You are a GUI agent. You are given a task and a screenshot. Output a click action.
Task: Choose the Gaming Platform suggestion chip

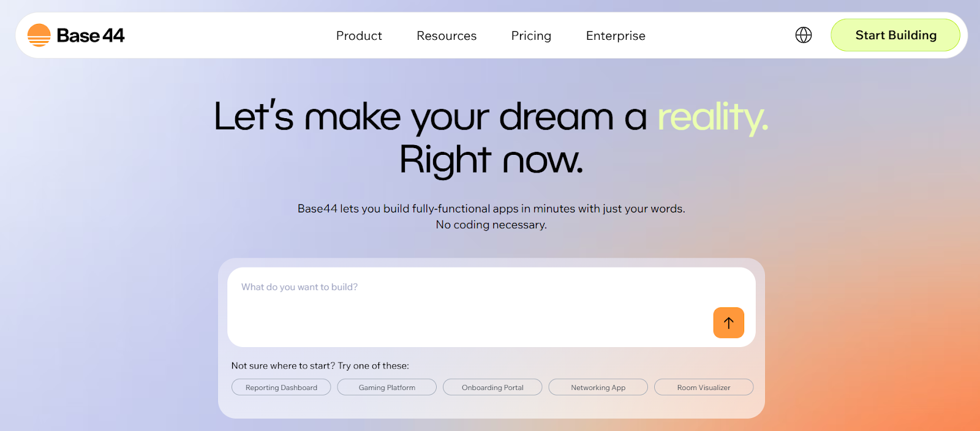tap(387, 388)
